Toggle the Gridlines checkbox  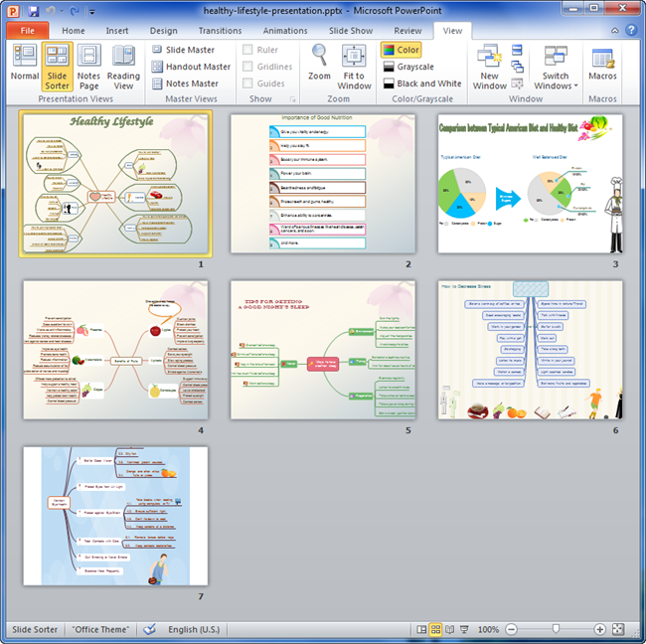247,67
